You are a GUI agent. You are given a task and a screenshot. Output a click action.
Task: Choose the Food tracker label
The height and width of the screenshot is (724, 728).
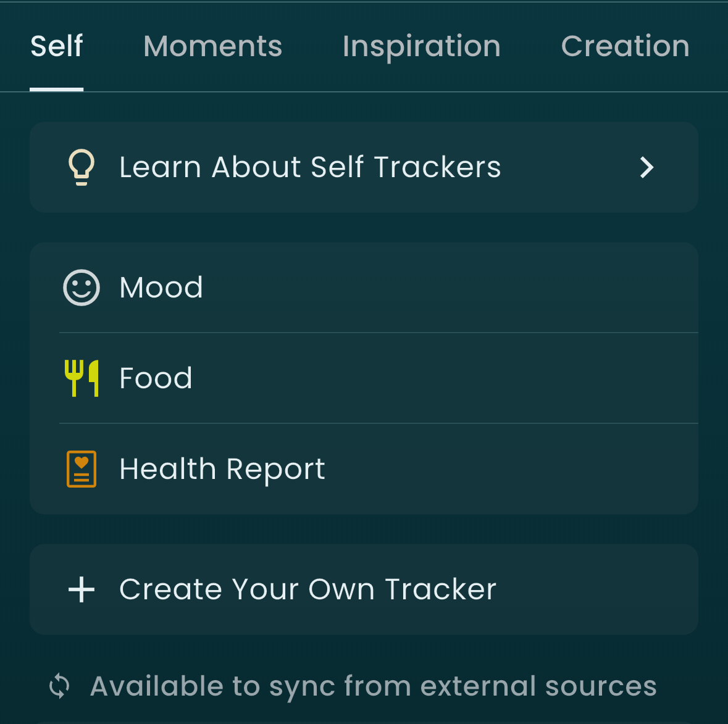(x=156, y=378)
